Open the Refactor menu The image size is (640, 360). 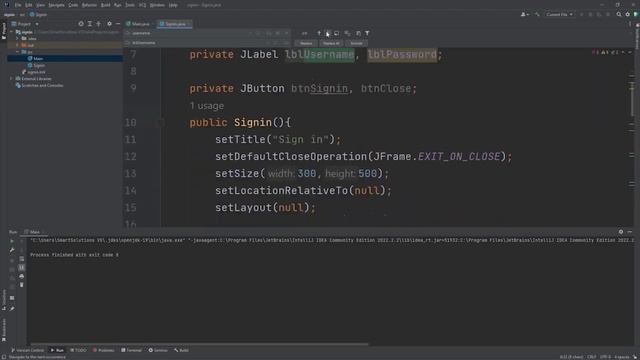[x=89, y=5]
